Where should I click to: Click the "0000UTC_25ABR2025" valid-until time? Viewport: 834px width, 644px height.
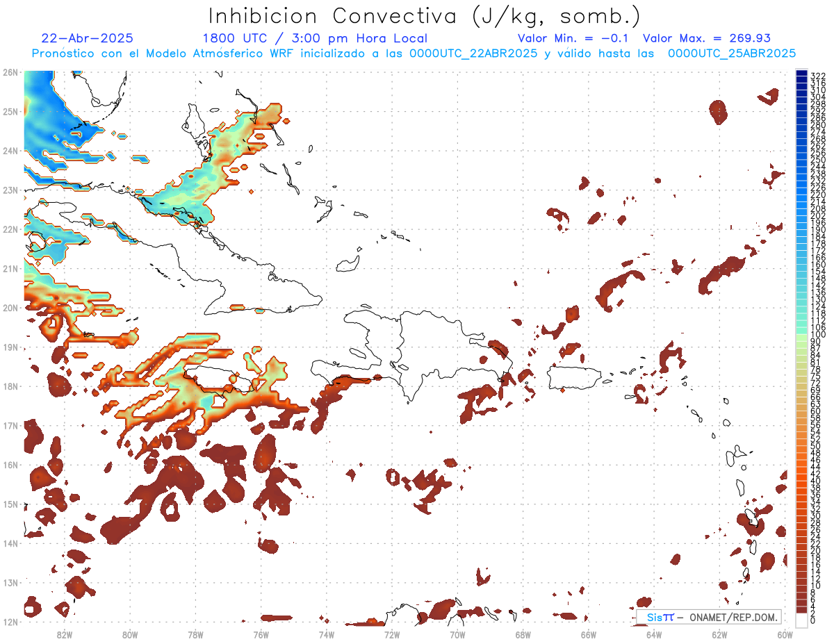click(x=731, y=53)
